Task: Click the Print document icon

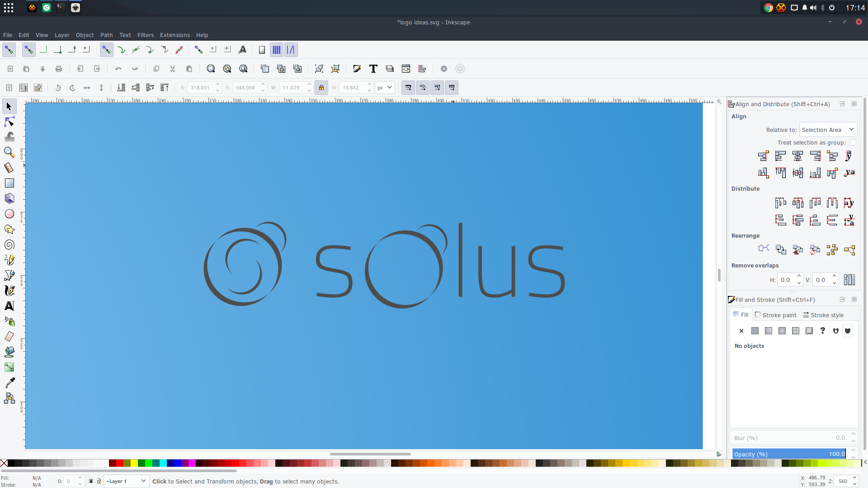Action: point(59,69)
